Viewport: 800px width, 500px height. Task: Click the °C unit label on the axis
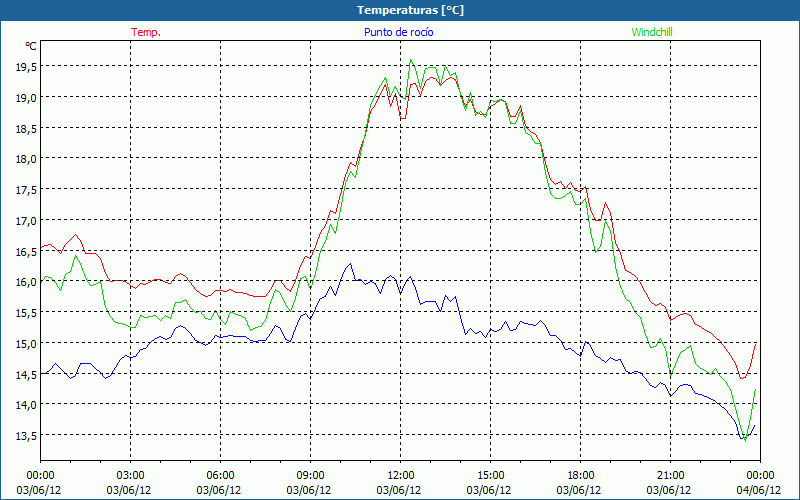[x=31, y=46]
